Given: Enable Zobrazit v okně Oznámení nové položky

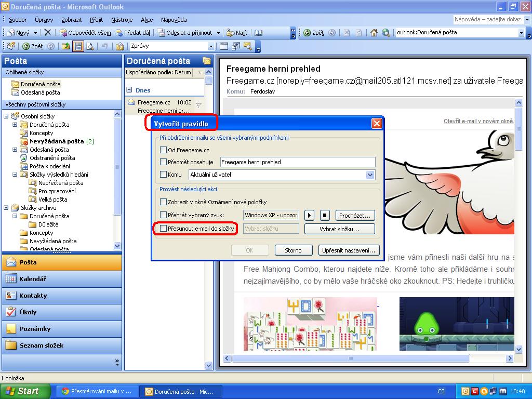Looking at the screenshot, I should click(163, 202).
